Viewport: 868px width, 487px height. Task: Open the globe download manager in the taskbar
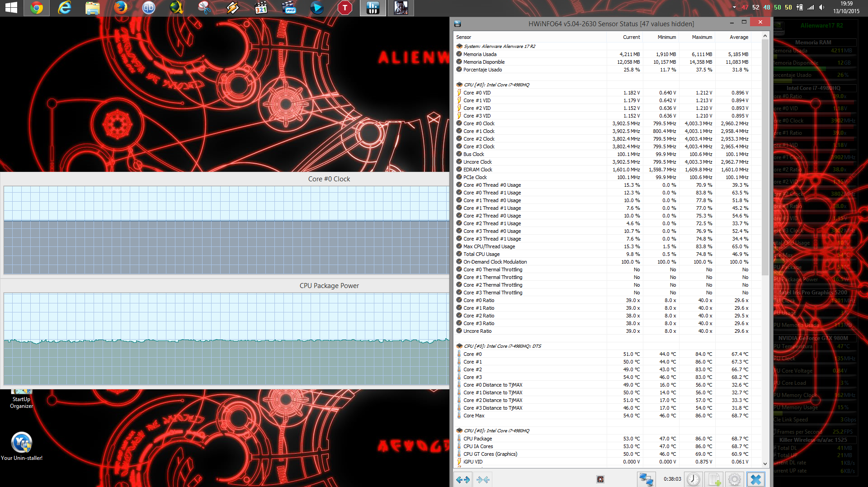[x=177, y=8]
